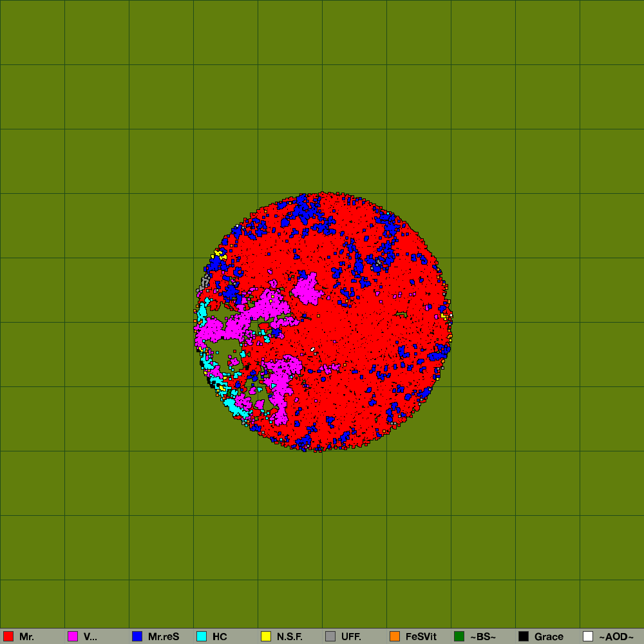The width and height of the screenshot is (644, 644).
Task: Click the red Mr. legend swatch
Action: (8, 636)
